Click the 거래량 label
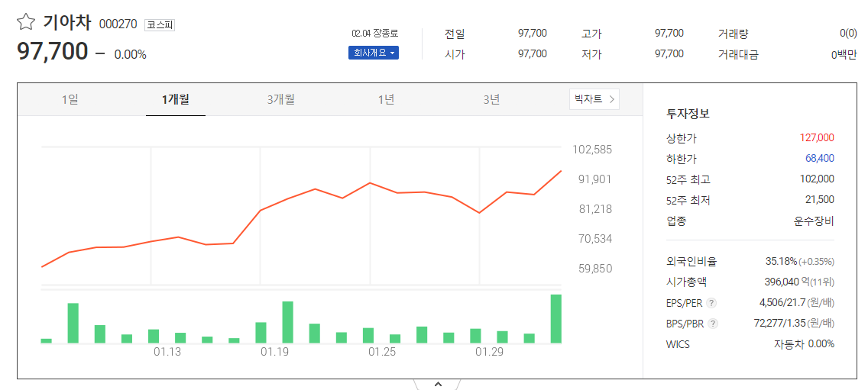Viewport: 868px width, 390px height. pyautogui.click(x=733, y=33)
